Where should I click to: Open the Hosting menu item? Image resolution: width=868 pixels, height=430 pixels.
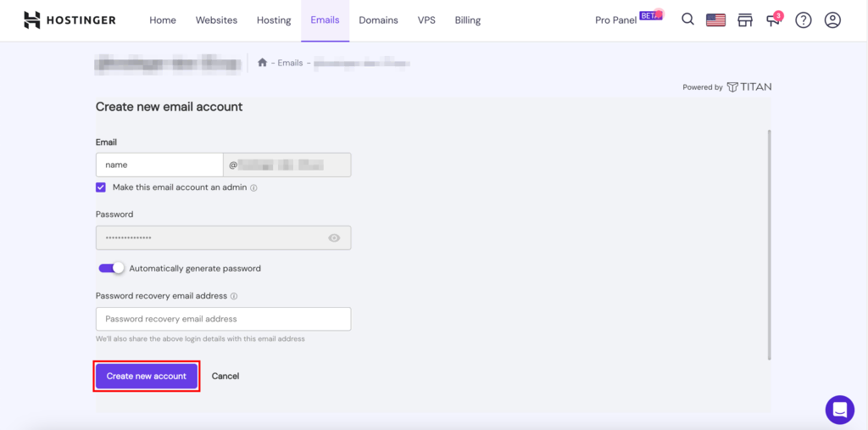[274, 20]
